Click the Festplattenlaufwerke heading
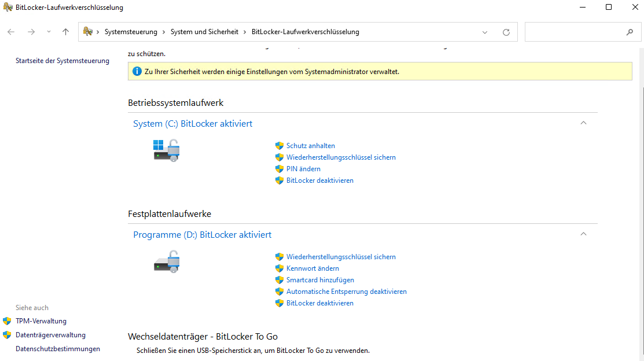Image resolution: width=644 pixels, height=361 pixels. click(169, 213)
